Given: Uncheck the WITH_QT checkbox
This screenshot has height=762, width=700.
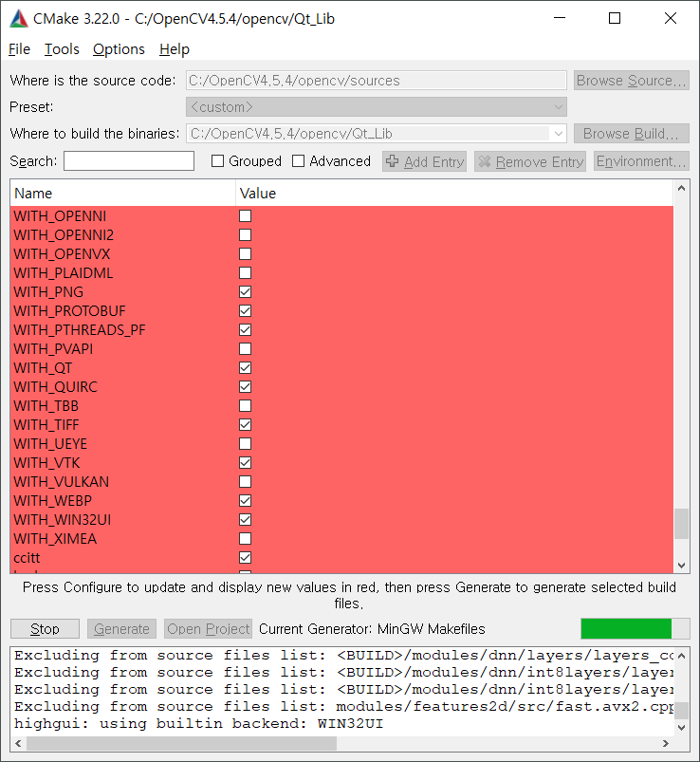Looking at the screenshot, I should click(x=246, y=367).
